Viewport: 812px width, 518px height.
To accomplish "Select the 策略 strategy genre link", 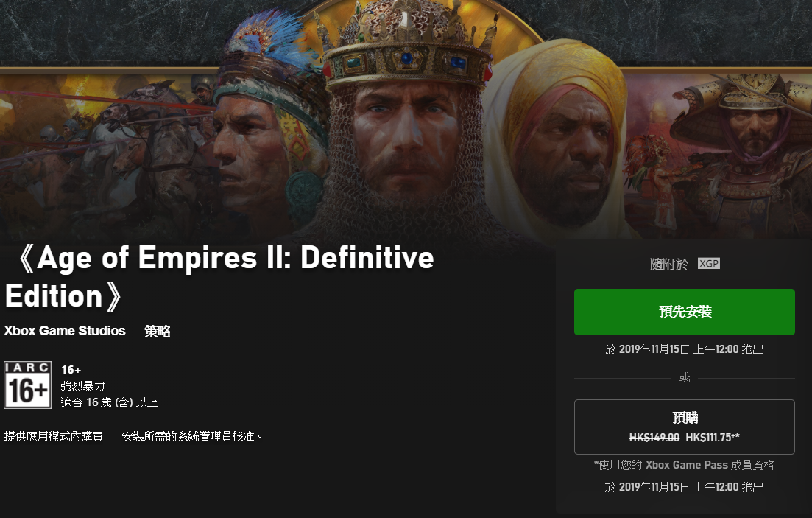I will [157, 332].
